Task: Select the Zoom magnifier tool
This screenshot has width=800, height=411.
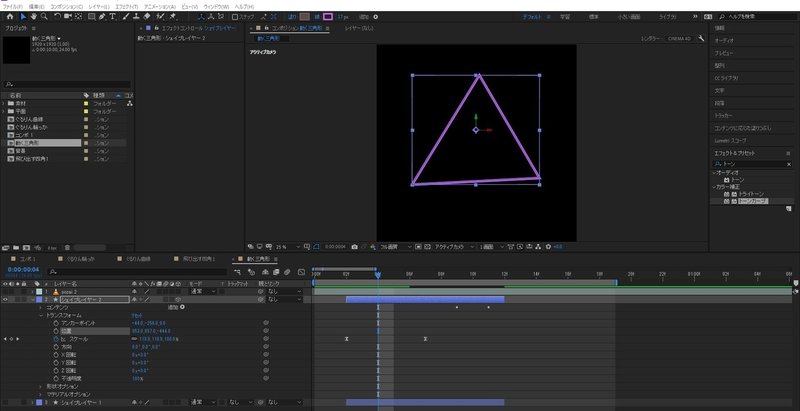Action: click(x=44, y=16)
